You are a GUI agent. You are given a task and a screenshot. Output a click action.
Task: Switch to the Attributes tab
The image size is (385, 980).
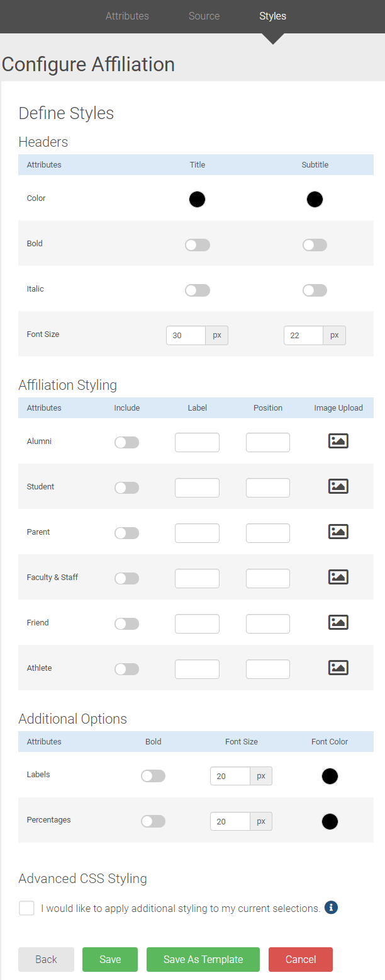pos(127,16)
